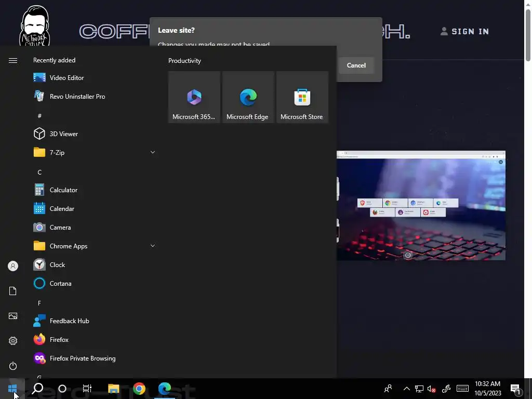Expand the Chrome Apps folder chevron
The height and width of the screenshot is (399, 532).
click(x=153, y=246)
